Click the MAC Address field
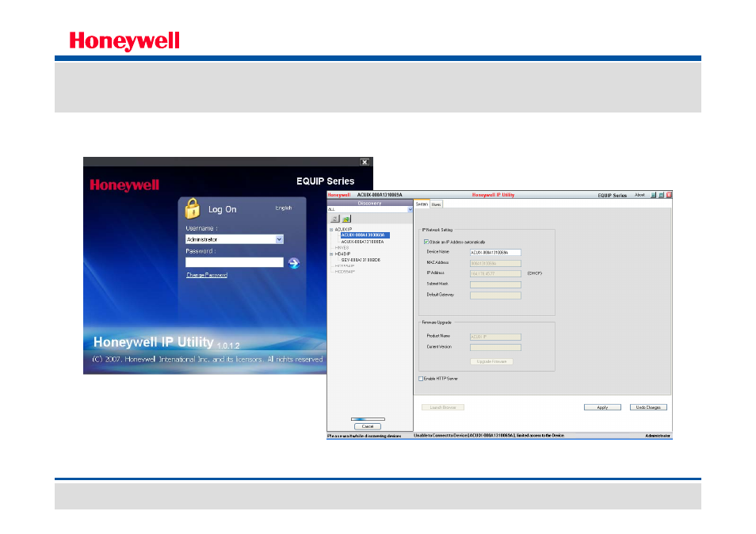This screenshot has width=756, height=534. [495, 264]
